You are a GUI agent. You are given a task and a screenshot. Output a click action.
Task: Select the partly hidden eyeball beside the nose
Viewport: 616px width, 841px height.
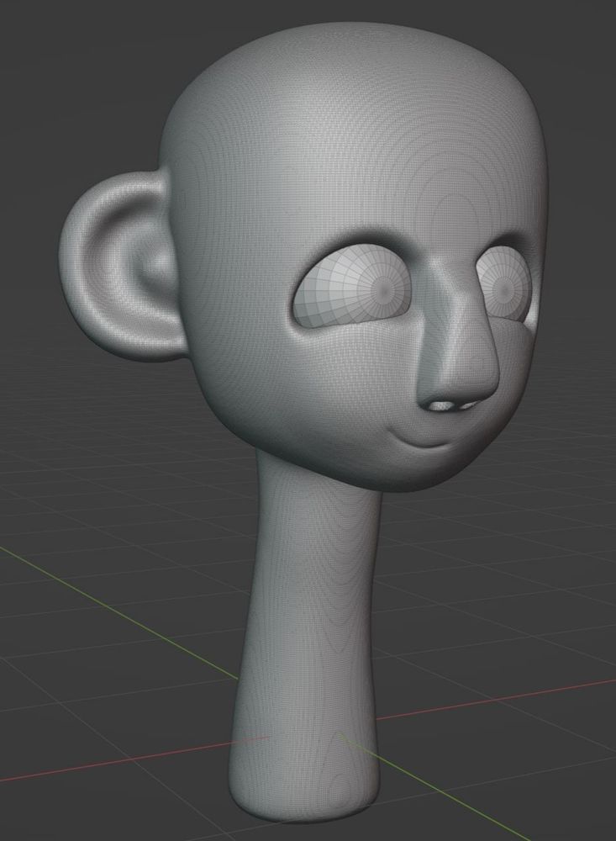pyautogui.click(x=504, y=284)
